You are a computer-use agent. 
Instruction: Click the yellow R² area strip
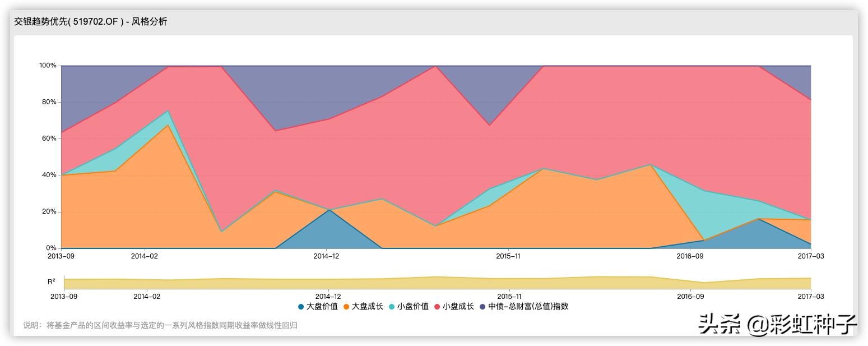coord(437,283)
